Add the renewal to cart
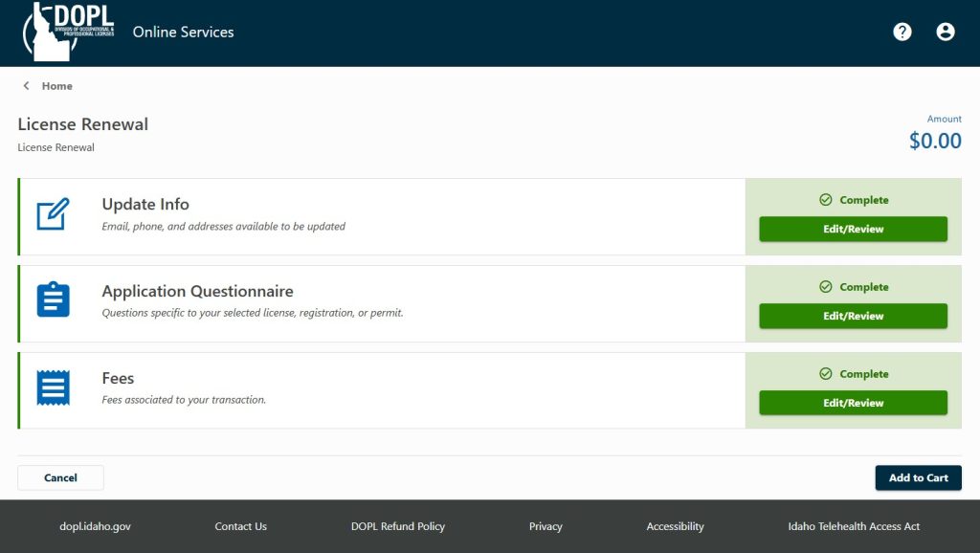The width and height of the screenshot is (980, 553). (x=918, y=477)
